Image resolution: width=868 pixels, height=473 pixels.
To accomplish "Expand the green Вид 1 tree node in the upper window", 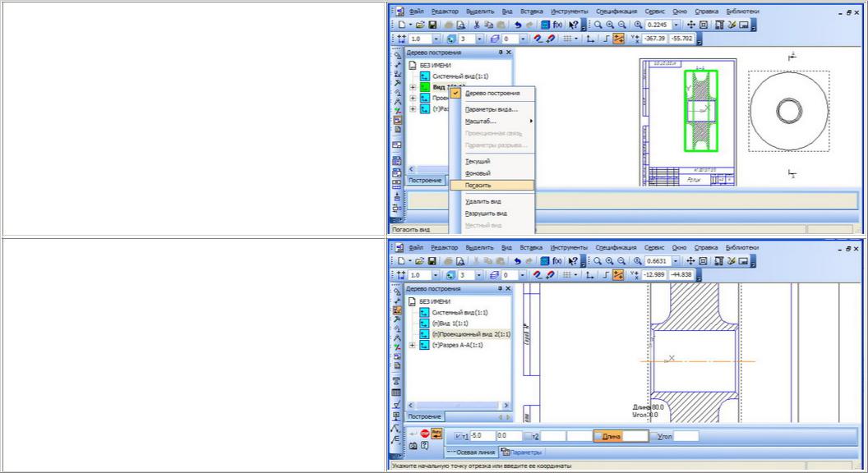I will click(x=413, y=87).
